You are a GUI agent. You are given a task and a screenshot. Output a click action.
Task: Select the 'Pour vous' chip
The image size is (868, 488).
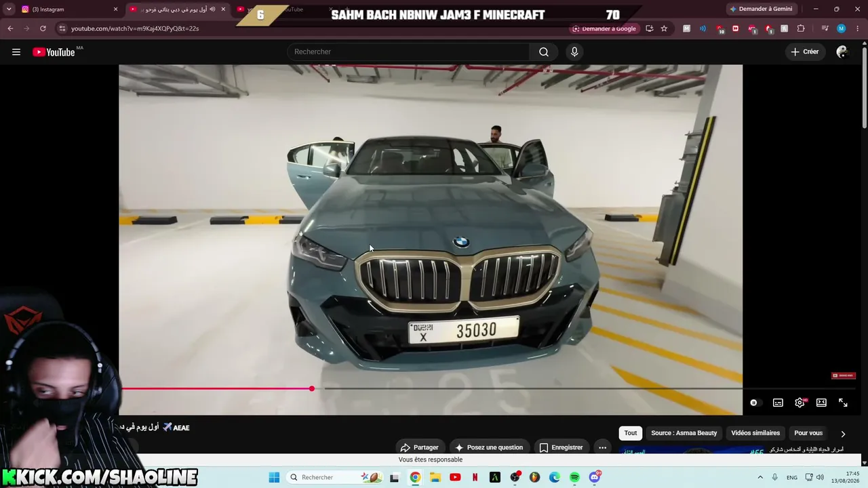(x=808, y=433)
